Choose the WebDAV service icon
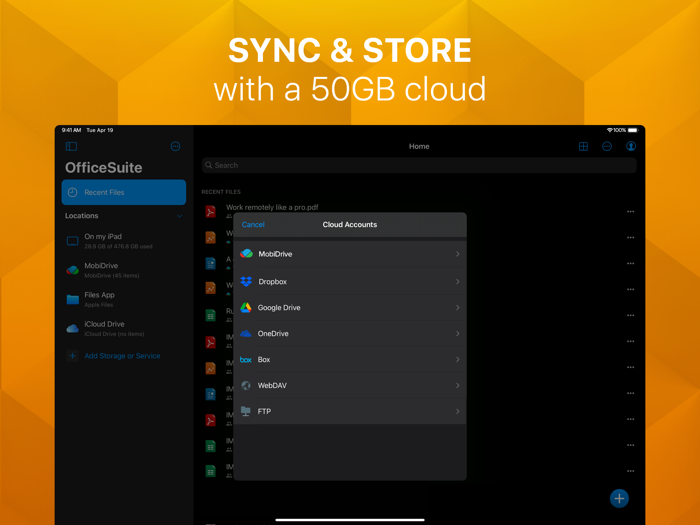Image resolution: width=700 pixels, height=525 pixels. [246, 385]
